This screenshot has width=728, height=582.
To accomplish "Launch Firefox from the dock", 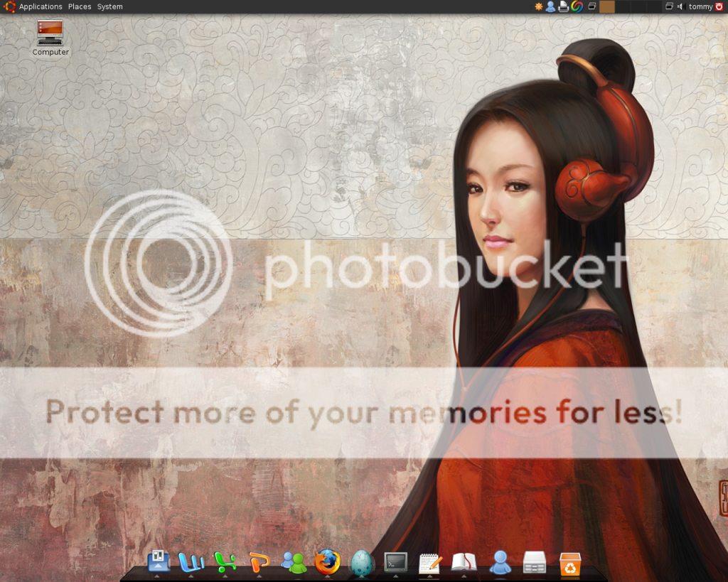I will (327, 562).
